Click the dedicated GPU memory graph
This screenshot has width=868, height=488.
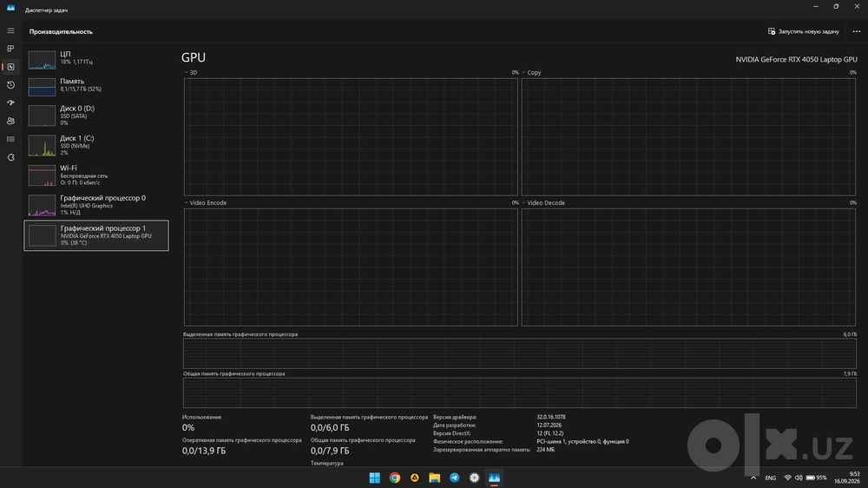point(520,353)
